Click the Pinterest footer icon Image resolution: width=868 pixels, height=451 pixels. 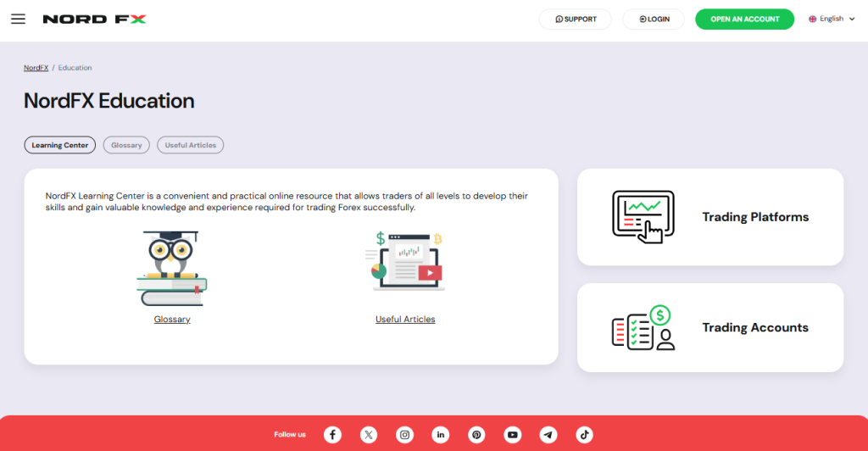pyautogui.click(x=476, y=435)
